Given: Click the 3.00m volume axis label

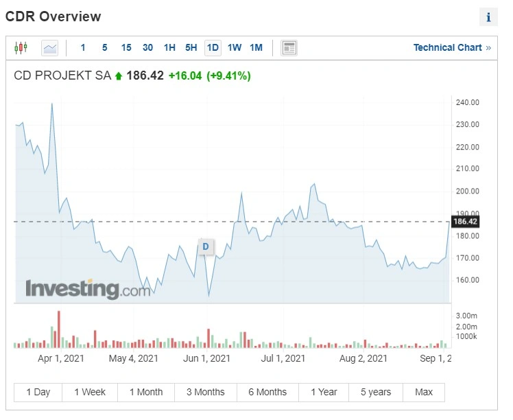Looking at the screenshot, I should 466,316.
